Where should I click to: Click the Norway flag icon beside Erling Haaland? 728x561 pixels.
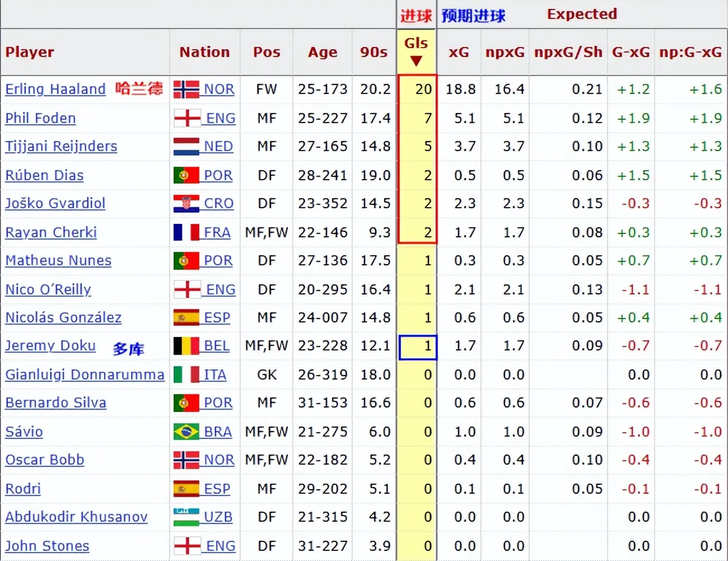click(x=186, y=90)
